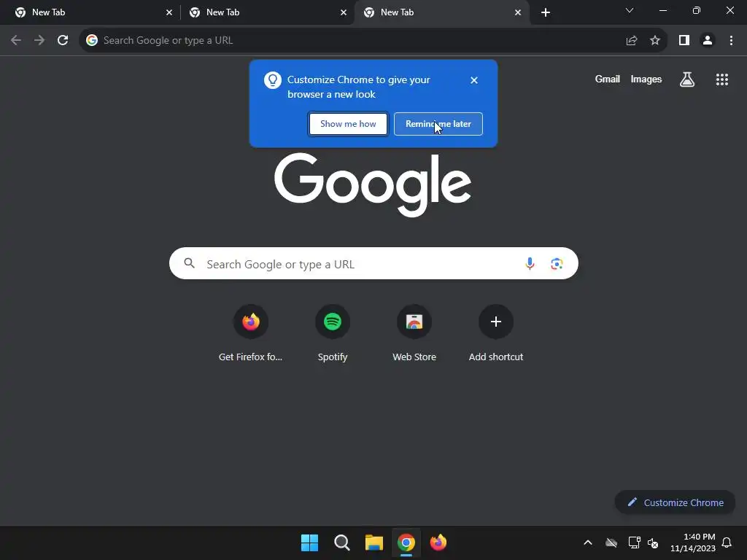Open the Get Firefox shortcut
This screenshot has height=560, width=747.
(251, 333)
